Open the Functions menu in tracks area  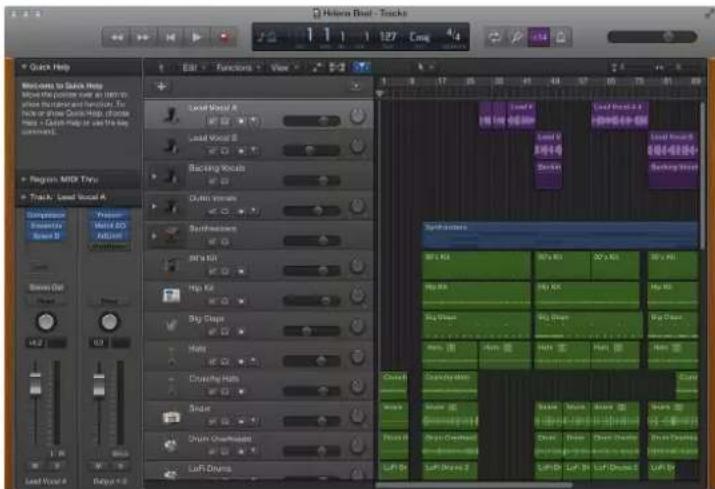point(237,68)
